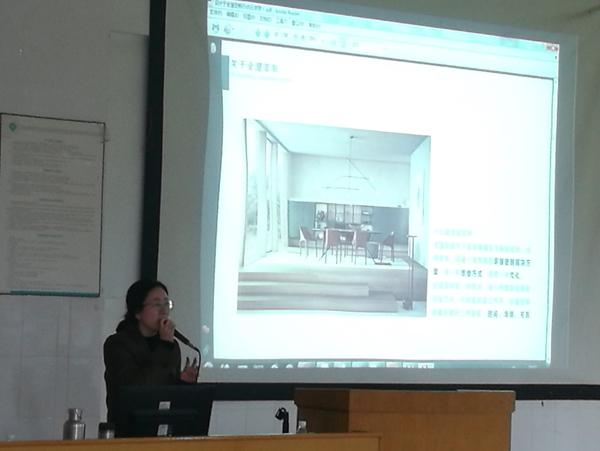Open the 文档 (Document) menu
Image resolution: width=600 pixels, height=451 pixels.
point(264,19)
